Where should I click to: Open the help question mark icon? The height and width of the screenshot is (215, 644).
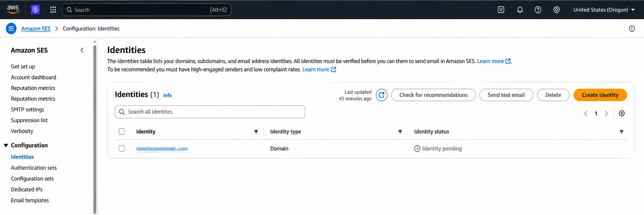(x=538, y=10)
